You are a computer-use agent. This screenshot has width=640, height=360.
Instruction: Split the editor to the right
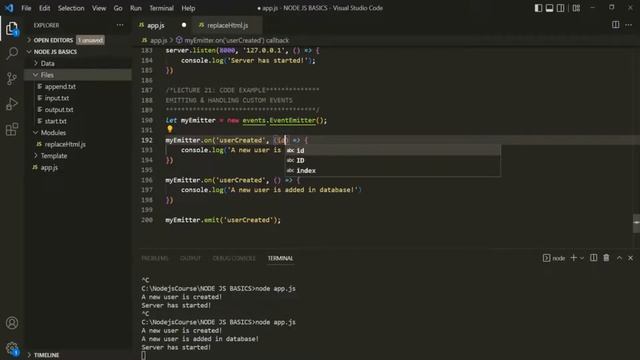(x=616, y=25)
